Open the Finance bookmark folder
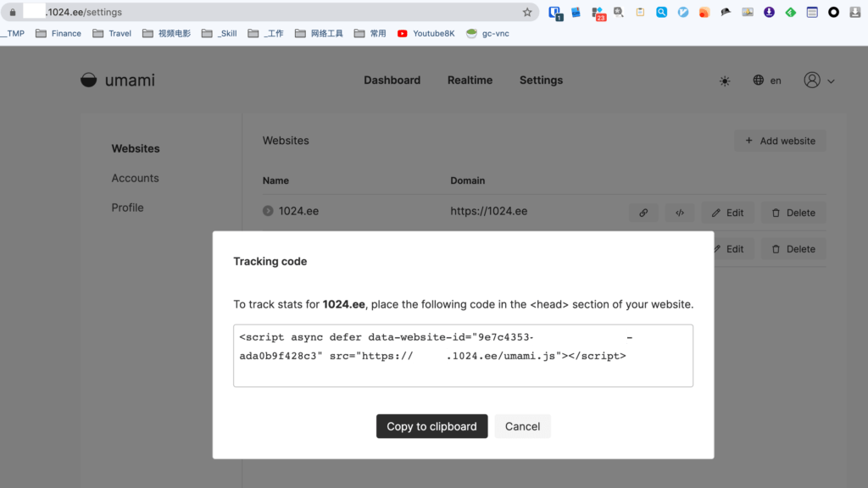868x488 pixels. (58, 33)
